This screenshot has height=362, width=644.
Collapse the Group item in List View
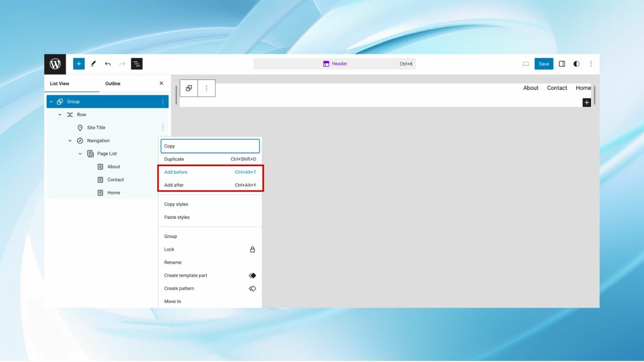[x=52, y=101]
